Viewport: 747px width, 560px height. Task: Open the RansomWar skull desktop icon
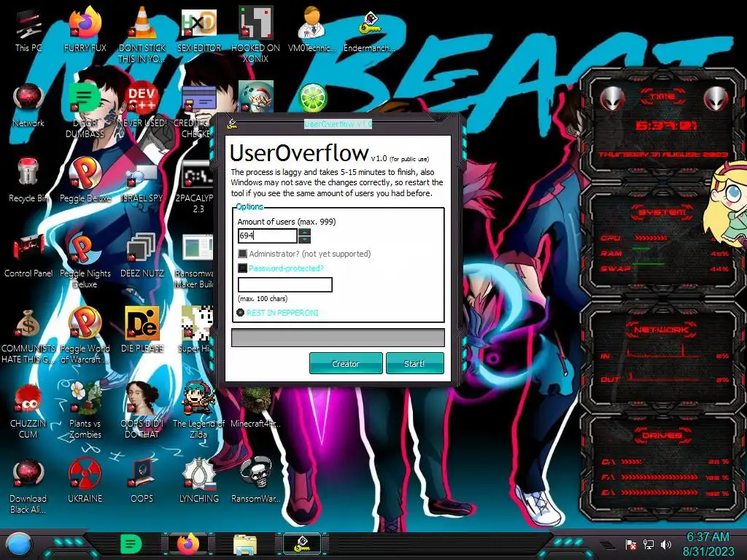pyautogui.click(x=255, y=481)
